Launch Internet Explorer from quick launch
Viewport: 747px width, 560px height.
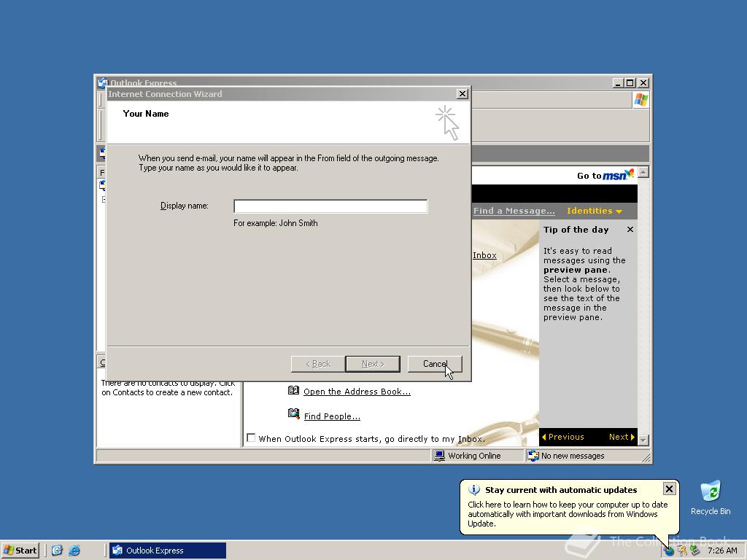coord(75,551)
